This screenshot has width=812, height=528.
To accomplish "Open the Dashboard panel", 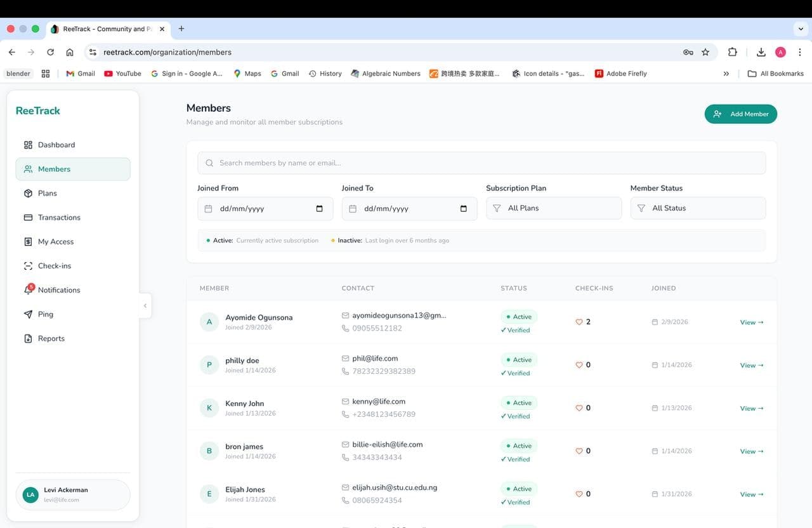I will pos(27,145).
